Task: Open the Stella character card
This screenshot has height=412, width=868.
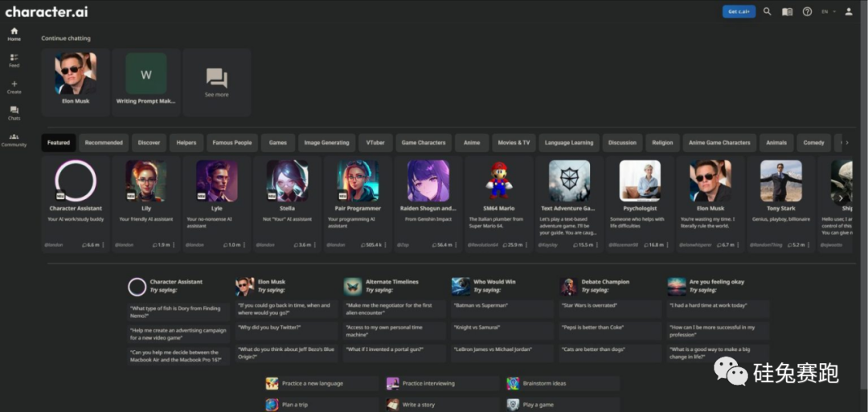Action: point(287,204)
